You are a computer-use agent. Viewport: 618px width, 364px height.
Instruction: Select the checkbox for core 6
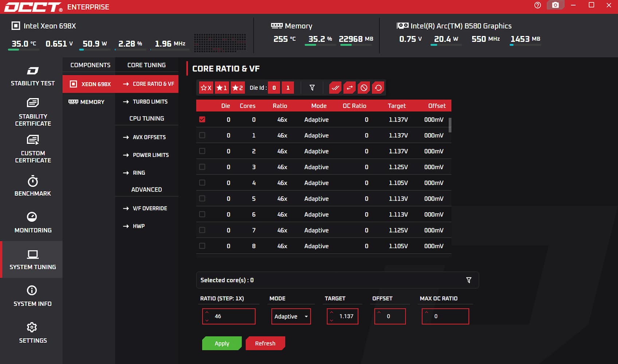point(202,214)
